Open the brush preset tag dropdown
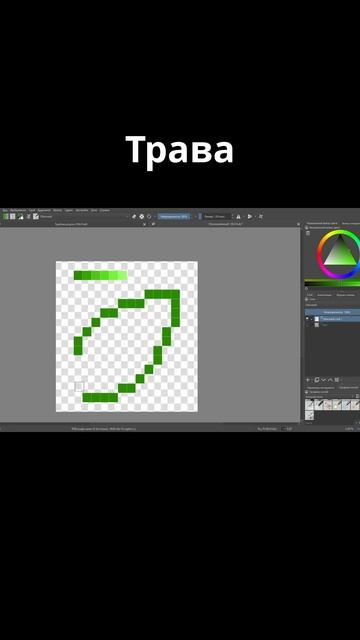 [x=330, y=397]
